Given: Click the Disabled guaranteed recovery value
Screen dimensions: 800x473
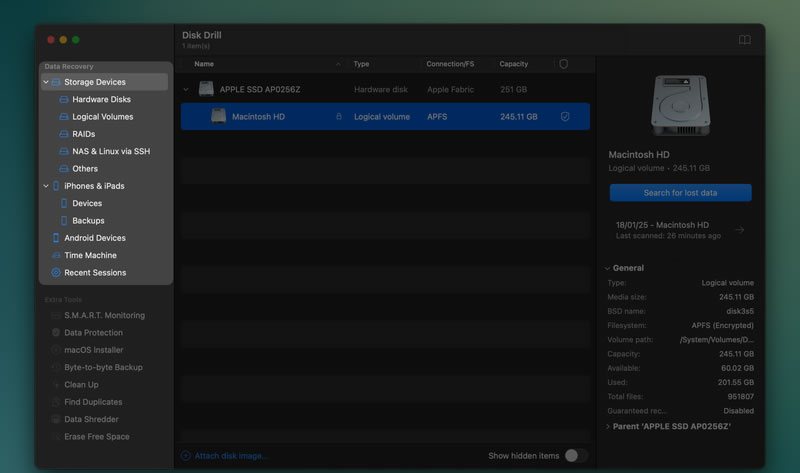Looking at the screenshot, I should [x=738, y=411].
